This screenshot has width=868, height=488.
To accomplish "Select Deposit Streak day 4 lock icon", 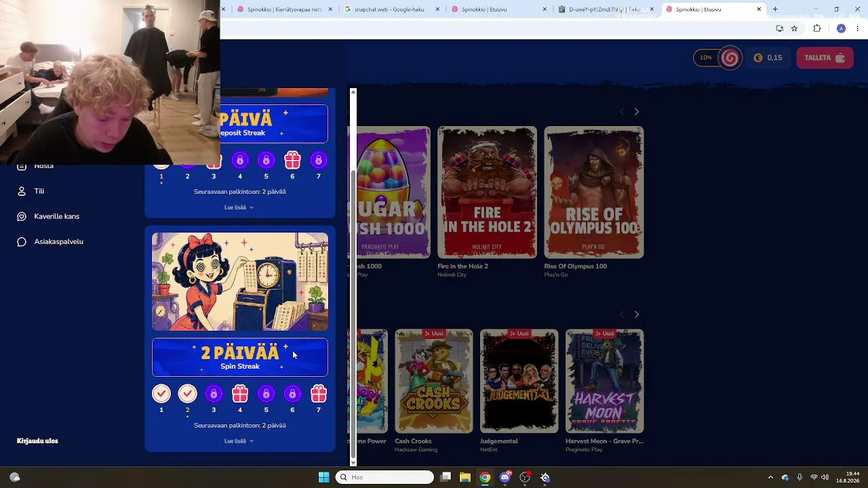I will pos(239,161).
